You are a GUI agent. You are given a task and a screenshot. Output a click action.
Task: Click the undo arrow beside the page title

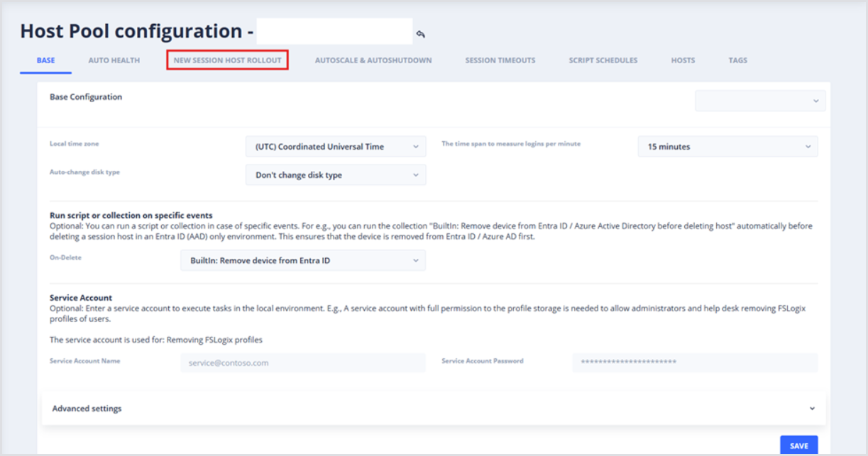click(x=421, y=34)
